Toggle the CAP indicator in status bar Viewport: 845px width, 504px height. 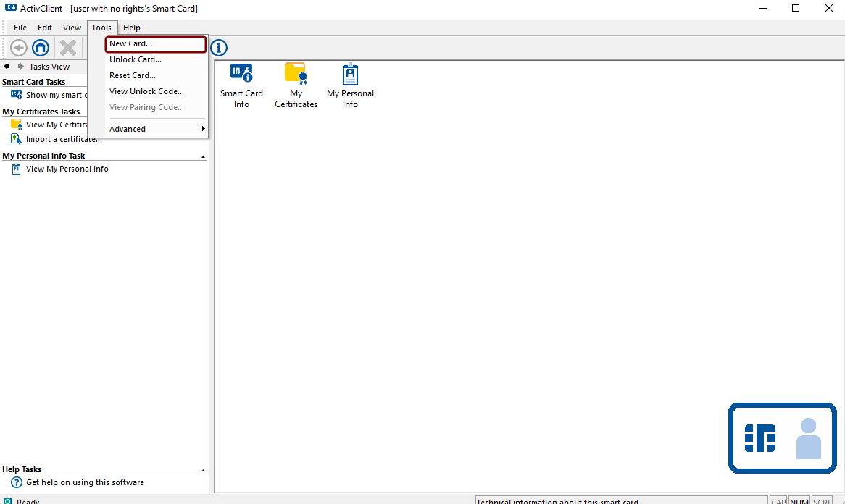point(778,500)
